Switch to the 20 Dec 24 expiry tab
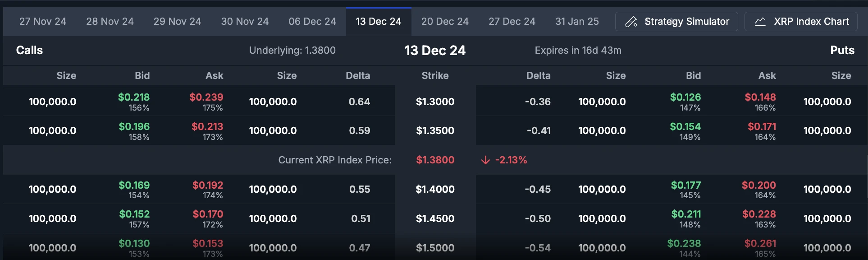The image size is (868, 260). pyautogui.click(x=445, y=21)
